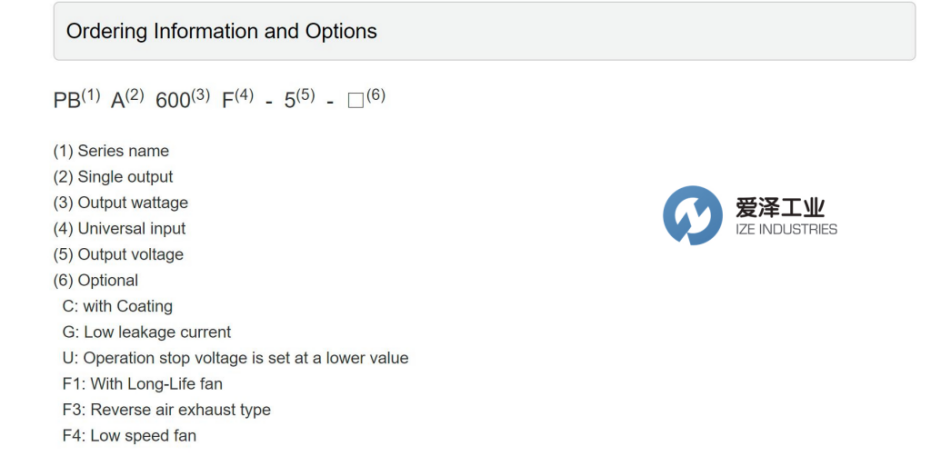Select the (2) Single output line
Viewport: 931px width, 467px height.
(113, 177)
